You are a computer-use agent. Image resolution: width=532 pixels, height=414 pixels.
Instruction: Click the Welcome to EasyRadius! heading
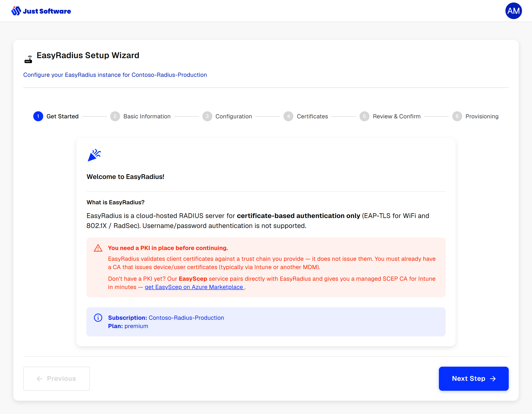pos(126,177)
